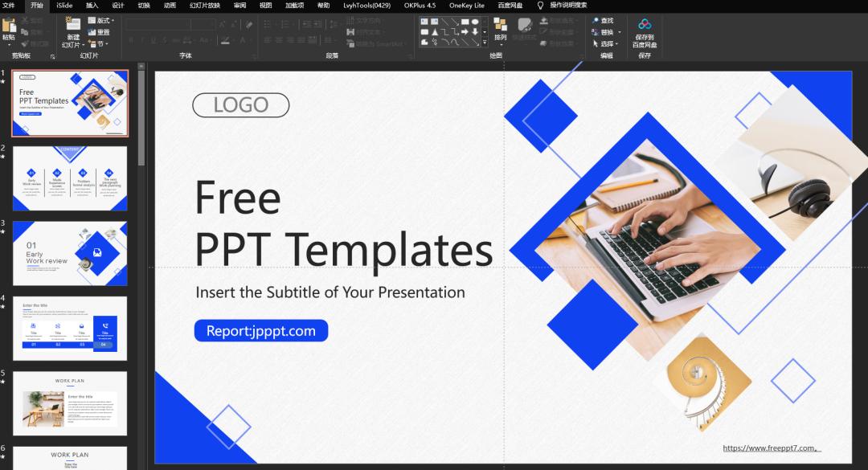Screen dimensions: 868x470
Task: Open the Arrange (排列) tool
Action: (x=500, y=27)
